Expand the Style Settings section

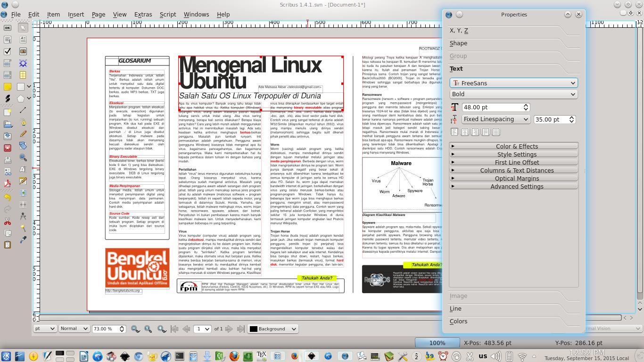click(x=513, y=154)
